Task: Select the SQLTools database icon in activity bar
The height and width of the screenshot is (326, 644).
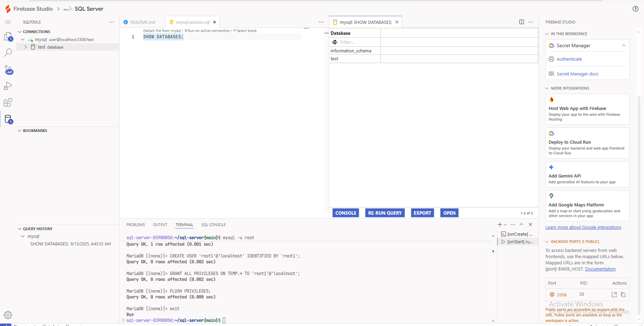Action: (8, 119)
